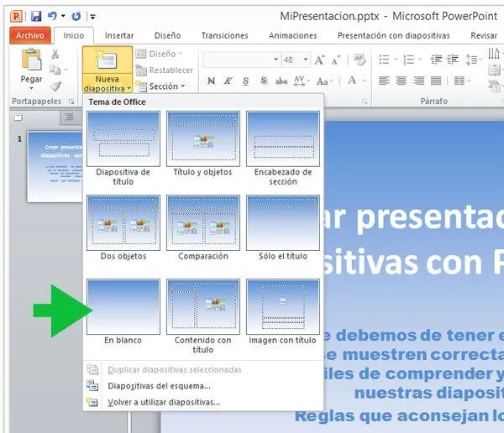Click the Increase indent icon
Screen dimensions: 504x433
coord(453,60)
